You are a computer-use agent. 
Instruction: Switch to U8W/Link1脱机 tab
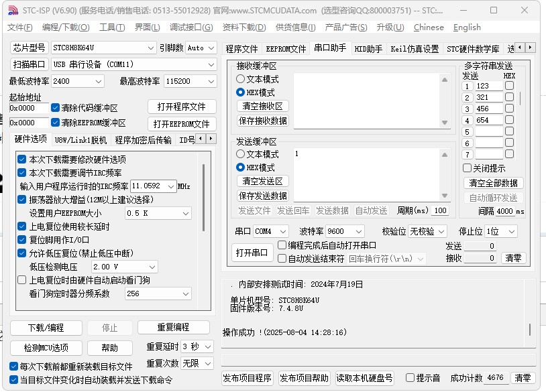point(80,140)
